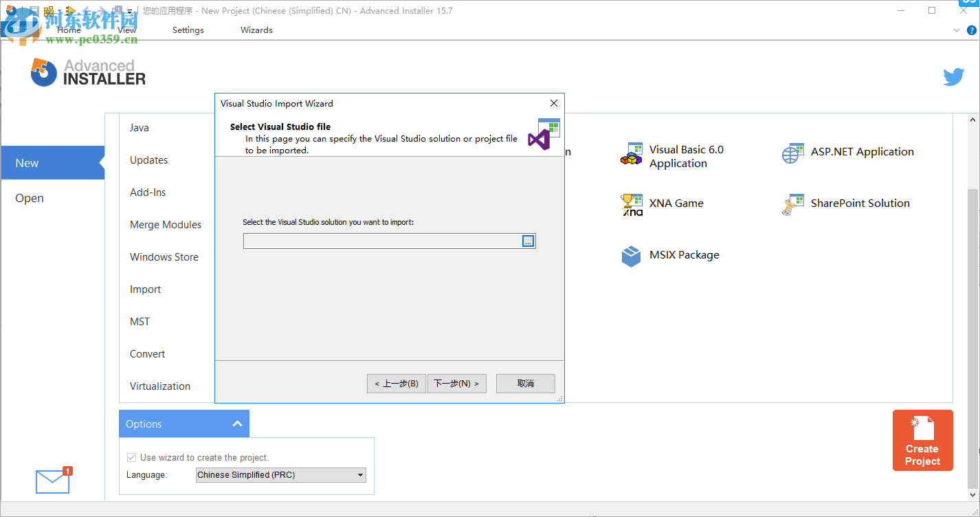980x517 pixels.
Task: Click the MSIX Package label
Action: (x=684, y=255)
